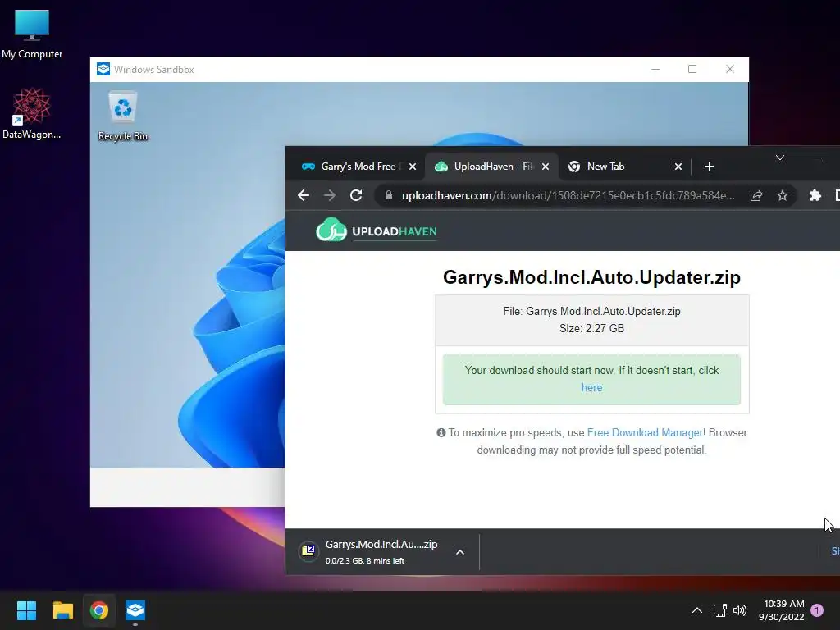
Task: Open the DataWagon desktop shortcut
Action: 32,113
